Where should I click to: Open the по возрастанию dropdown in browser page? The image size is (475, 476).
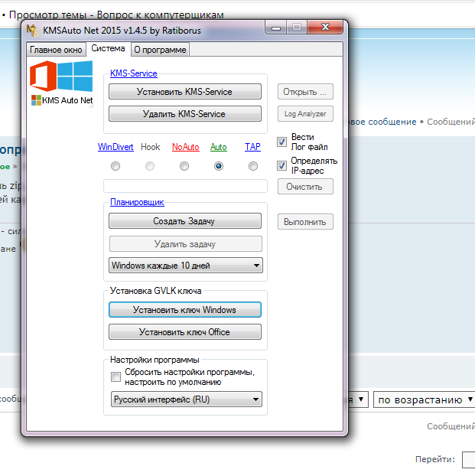coord(425,399)
